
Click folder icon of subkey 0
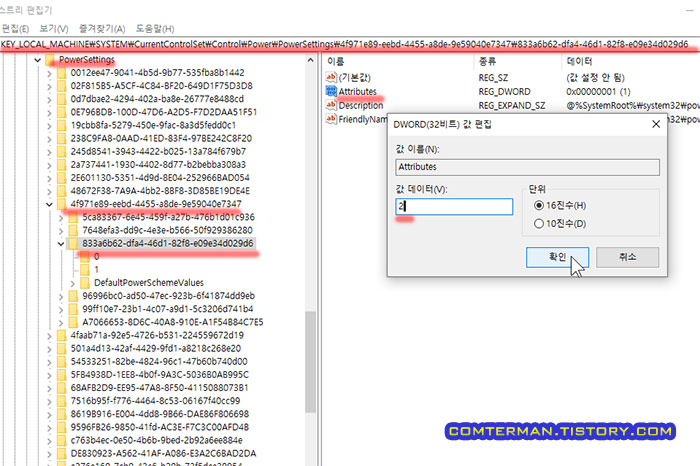(x=85, y=257)
